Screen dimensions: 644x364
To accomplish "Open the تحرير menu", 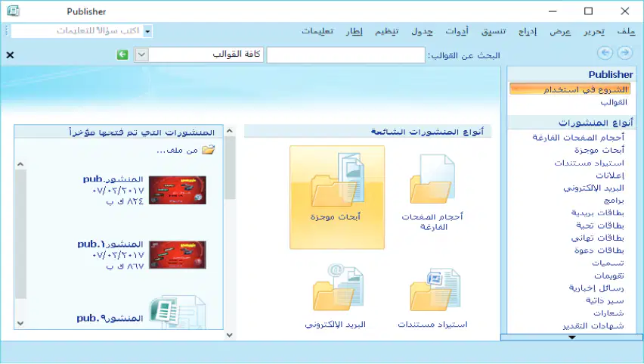I will point(594,31).
